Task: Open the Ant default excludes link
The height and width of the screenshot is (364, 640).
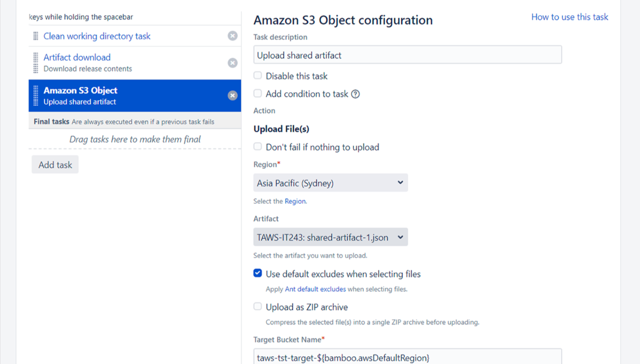Action: point(315,289)
